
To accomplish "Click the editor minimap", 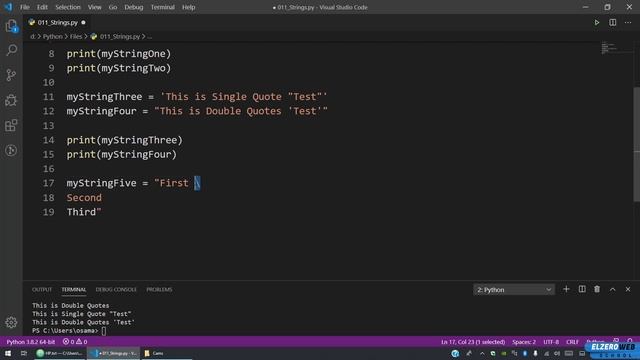I will click(x=616, y=48).
